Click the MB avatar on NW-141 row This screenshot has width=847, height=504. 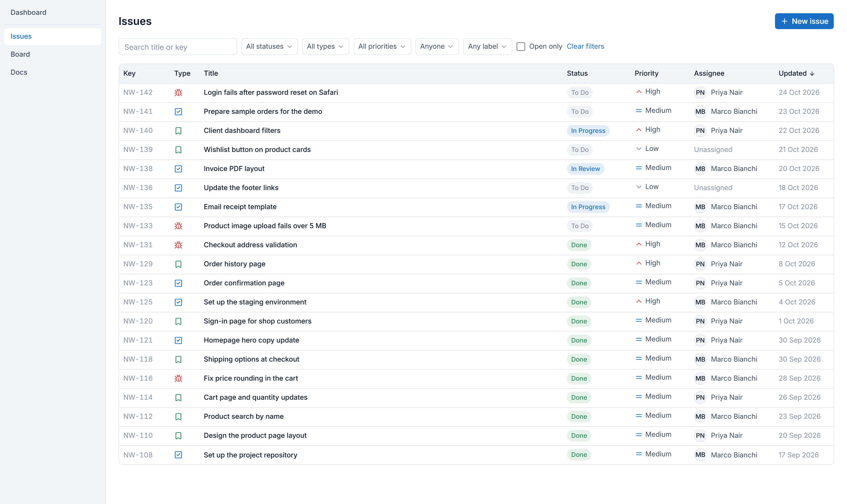700,111
